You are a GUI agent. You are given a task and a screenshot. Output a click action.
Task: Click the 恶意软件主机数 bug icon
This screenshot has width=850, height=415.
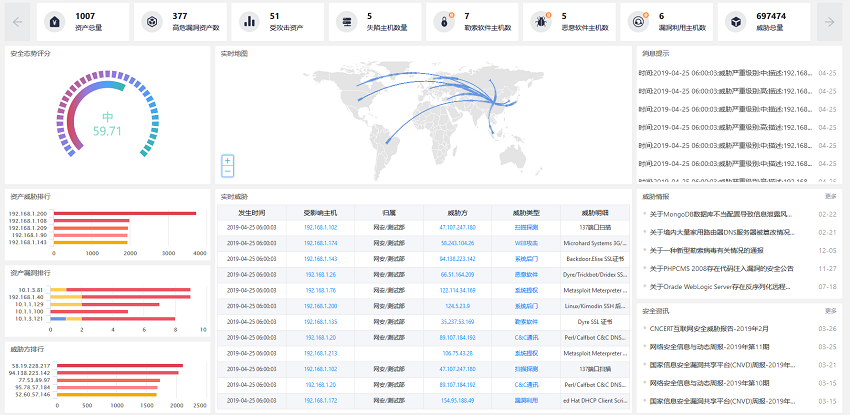coord(541,22)
